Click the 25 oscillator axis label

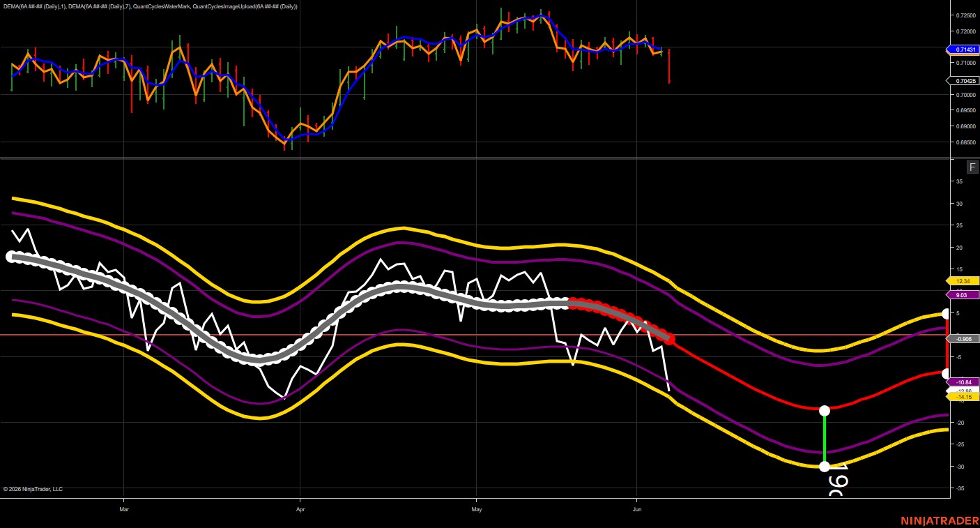[x=960, y=226]
